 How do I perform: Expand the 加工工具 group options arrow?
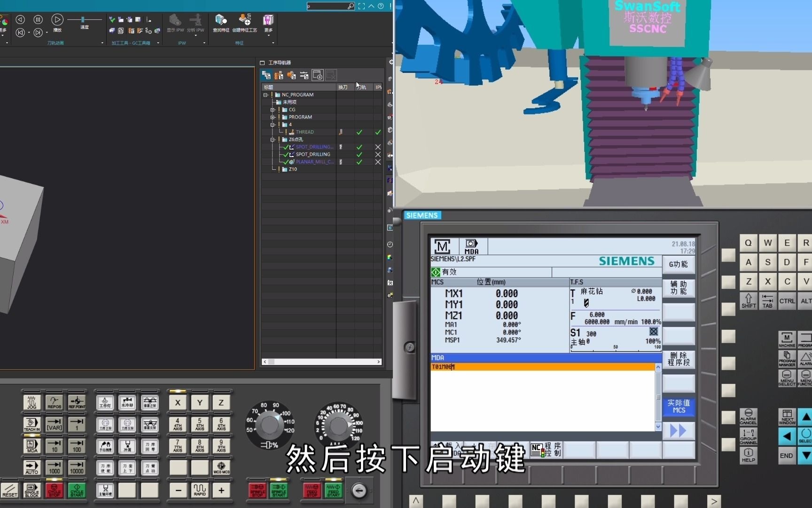(158, 43)
